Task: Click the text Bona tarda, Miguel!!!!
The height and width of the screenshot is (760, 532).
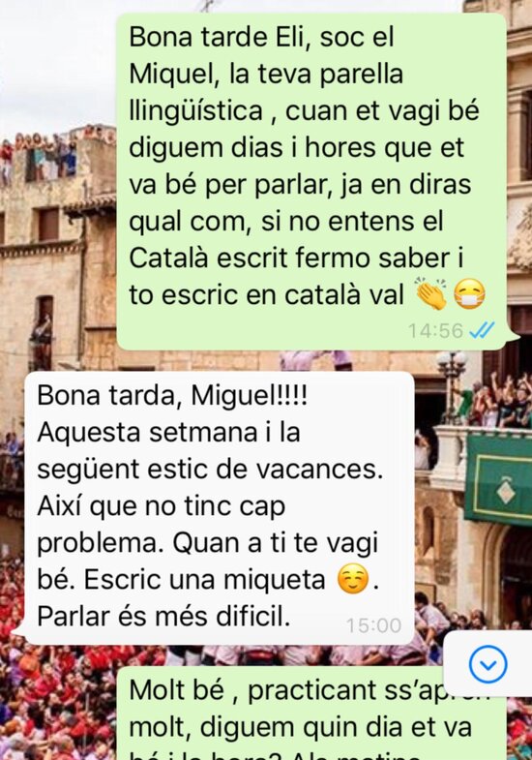Action: pyautogui.click(x=172, y=396)
